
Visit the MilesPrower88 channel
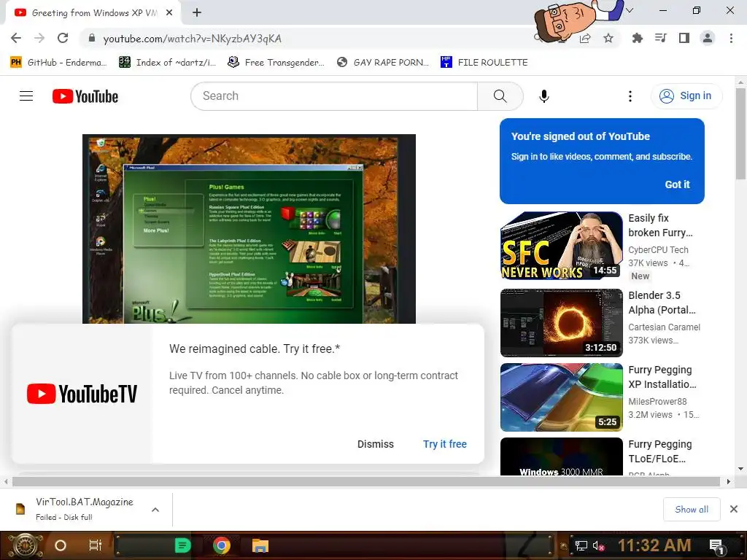657,402
